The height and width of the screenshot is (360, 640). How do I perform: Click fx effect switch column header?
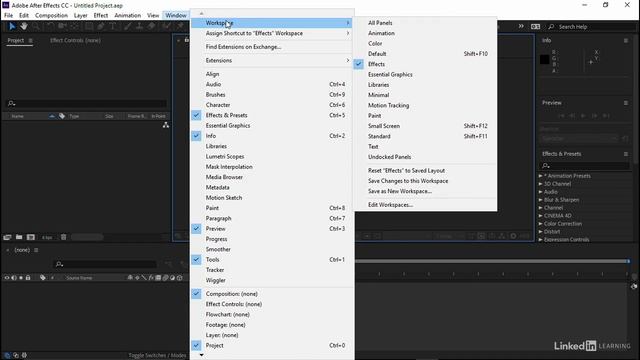(151, 278)
